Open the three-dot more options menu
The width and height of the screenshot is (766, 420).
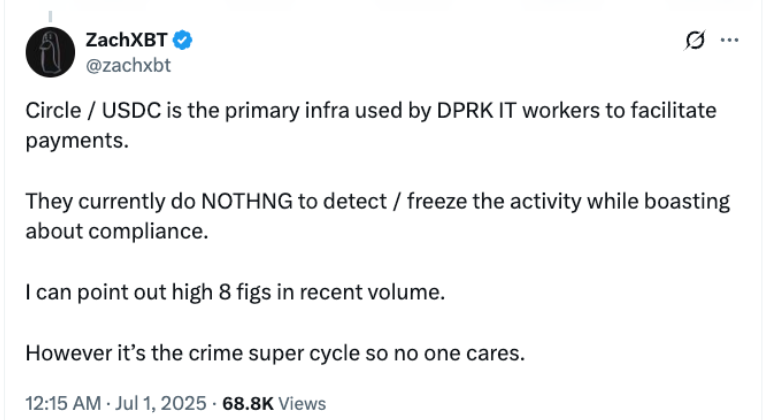click(730, 41)
